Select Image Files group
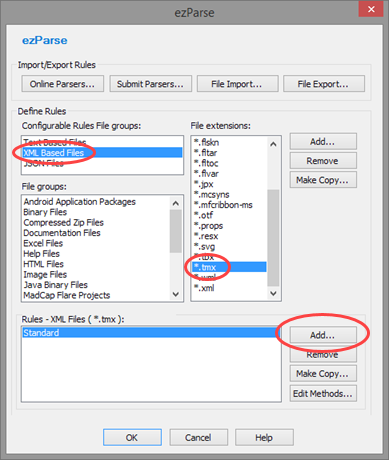Image resolution: width=389 pixels, height=460 pixels. (x=96, y=274)
